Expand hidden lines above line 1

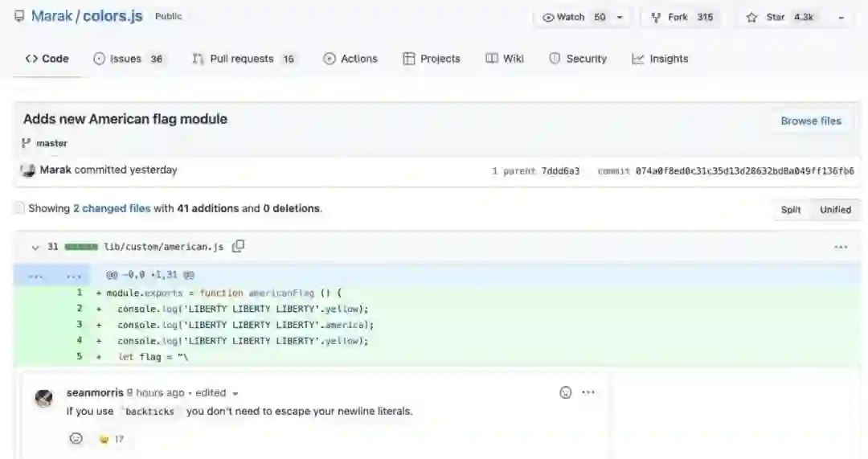[35, 275]
